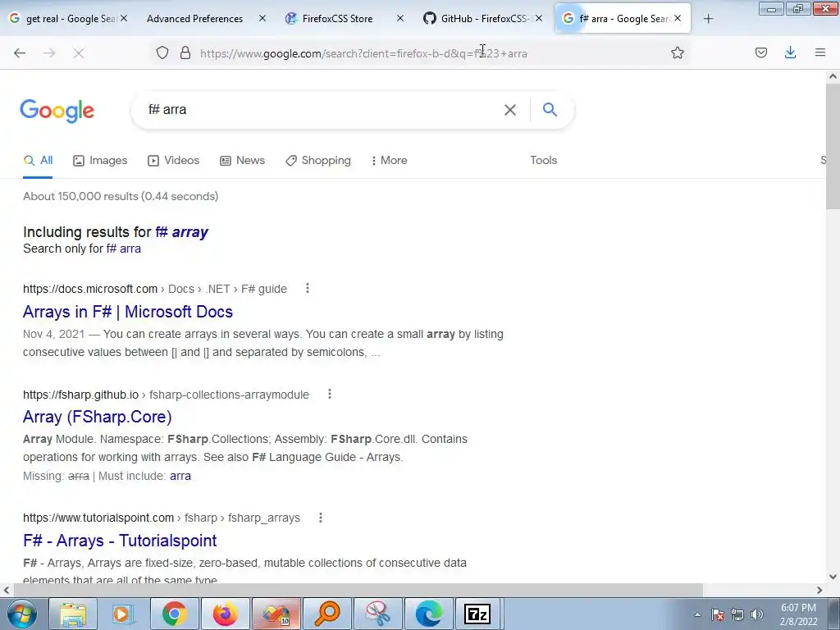The height and width of the screenshot is (630, 840).
Task: Open Action Center flag tray icon
Action: [718, 614]
